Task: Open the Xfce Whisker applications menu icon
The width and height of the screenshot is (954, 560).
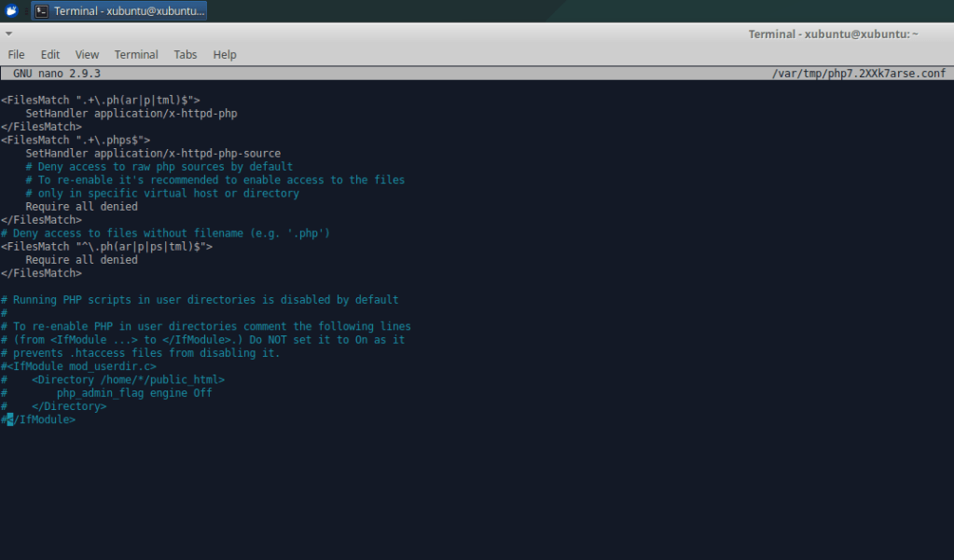Action: click(x=11, y=11)
